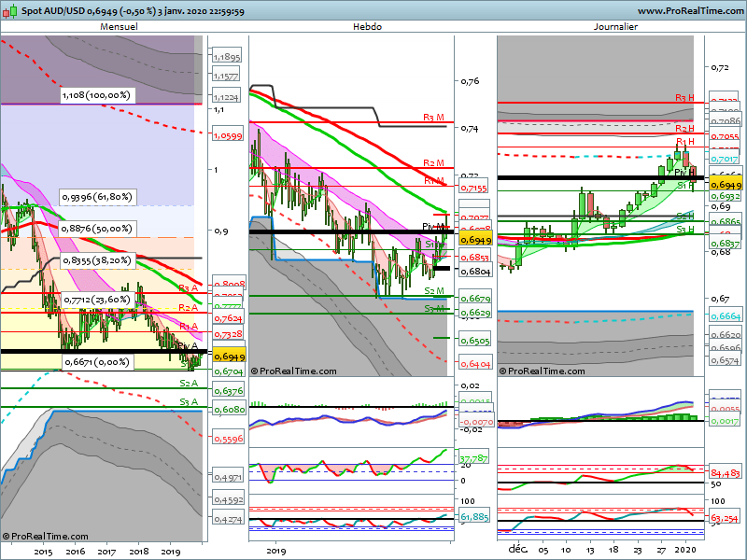Switch to the Hebdo chart header

[x=367, y=27]
